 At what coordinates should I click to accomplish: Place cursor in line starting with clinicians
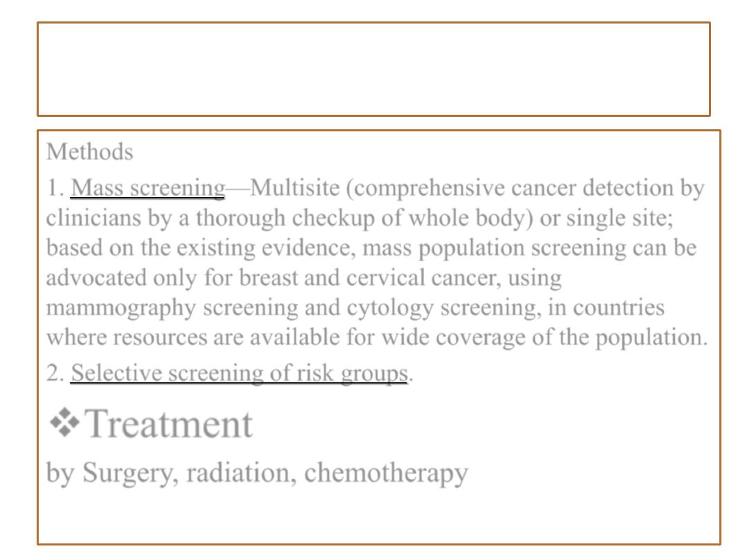(360, 218)
